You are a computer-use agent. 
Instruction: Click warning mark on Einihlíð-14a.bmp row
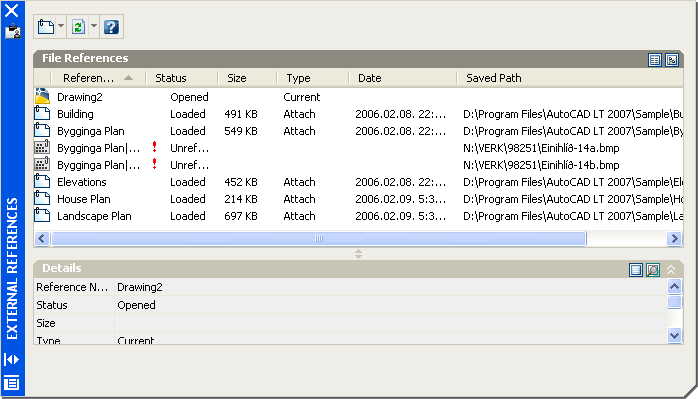(154, 147)
